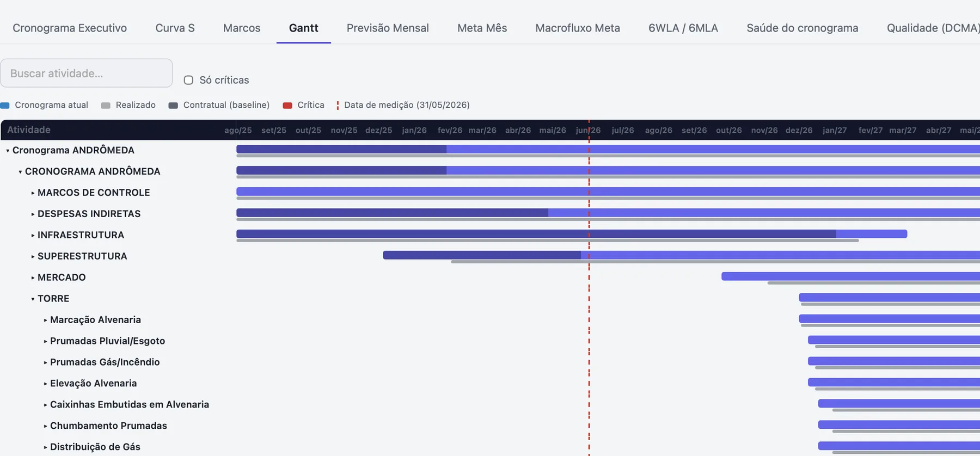Expand MARCOS DE CONTROLE row
980x456 pixels.
(33, 193)
